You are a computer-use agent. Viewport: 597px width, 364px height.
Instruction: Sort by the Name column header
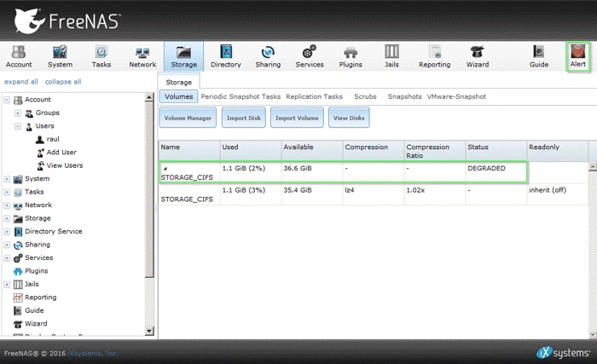point(189,151)
